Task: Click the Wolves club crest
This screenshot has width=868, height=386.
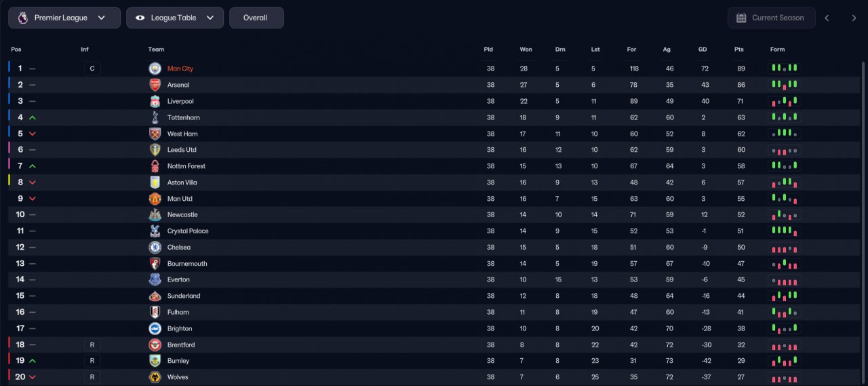Action: [x=155, y=377]
